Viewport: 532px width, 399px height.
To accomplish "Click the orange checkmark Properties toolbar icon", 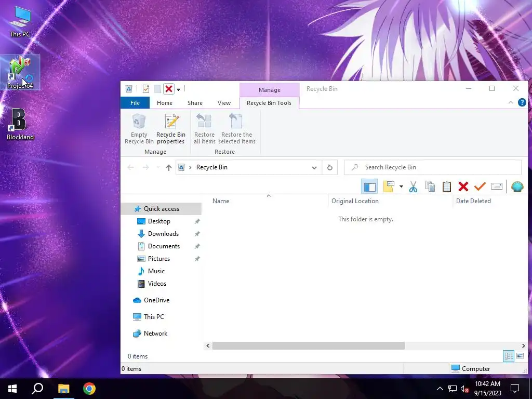I will (x=480, y=187).
